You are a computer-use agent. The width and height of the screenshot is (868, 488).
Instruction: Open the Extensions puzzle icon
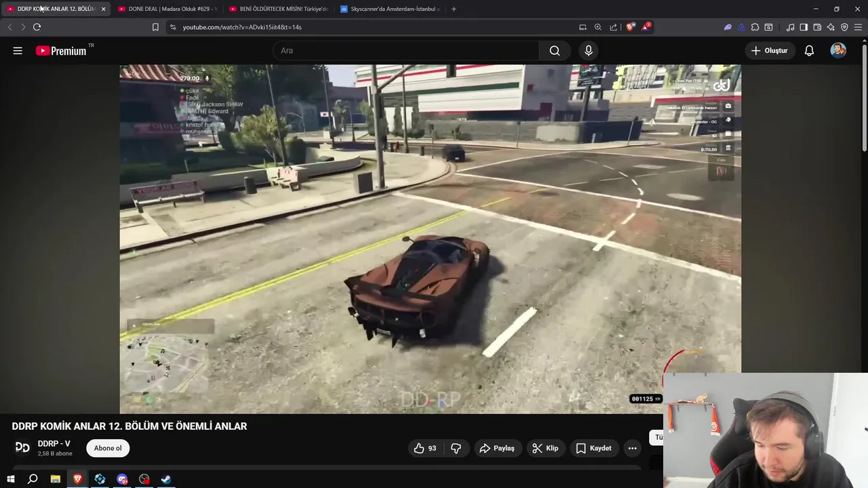[x=755, y=27]
